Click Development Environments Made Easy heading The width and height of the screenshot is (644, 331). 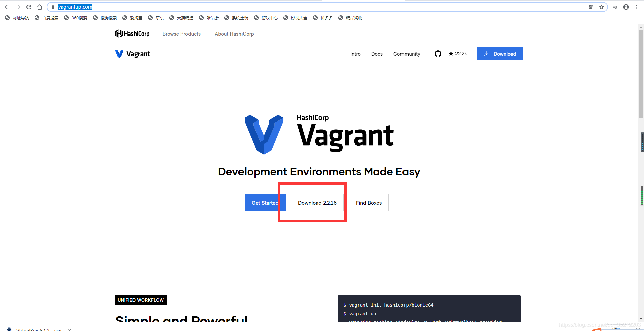coord(319,172)
